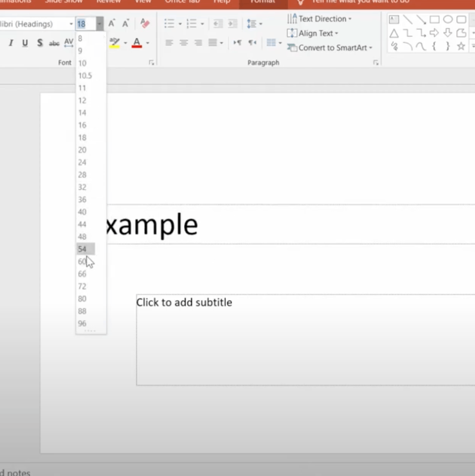Choose font size 10.5

coord(85,75)
